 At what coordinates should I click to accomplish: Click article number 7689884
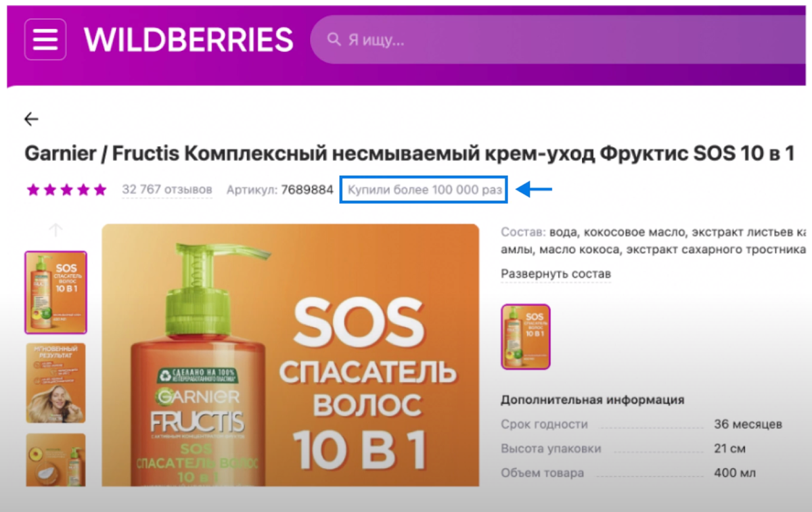tap(307, 190)
